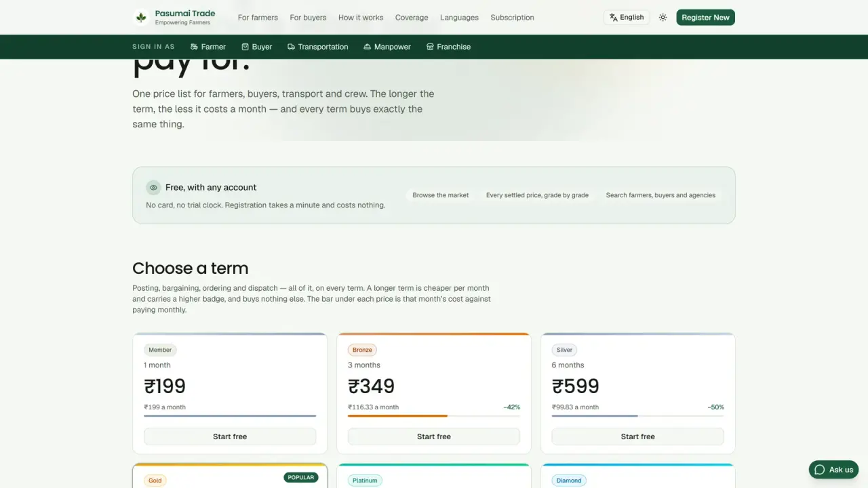Start free on the 1 month Member plan
This screenshot has width=868, height=488.
click(x=230, y=436)
